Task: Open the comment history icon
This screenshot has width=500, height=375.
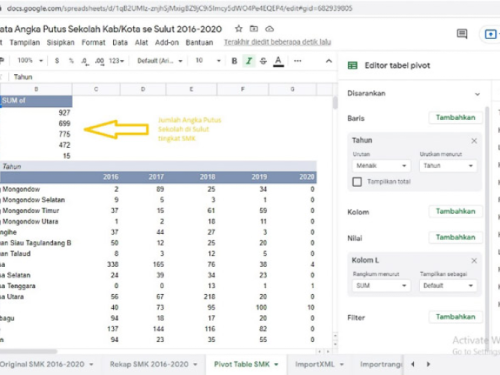Action: 462,34
